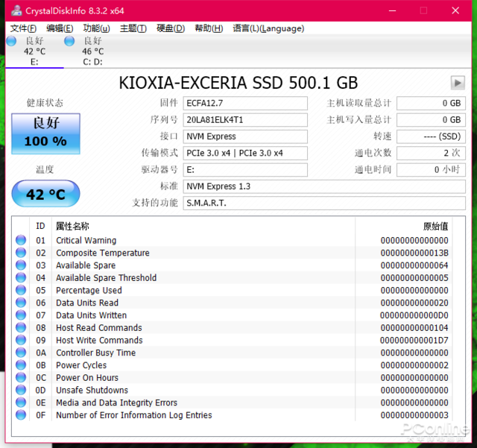Click the CrystalDiskInfo title bar app icon
477x448 pixels.
point(16,10)
